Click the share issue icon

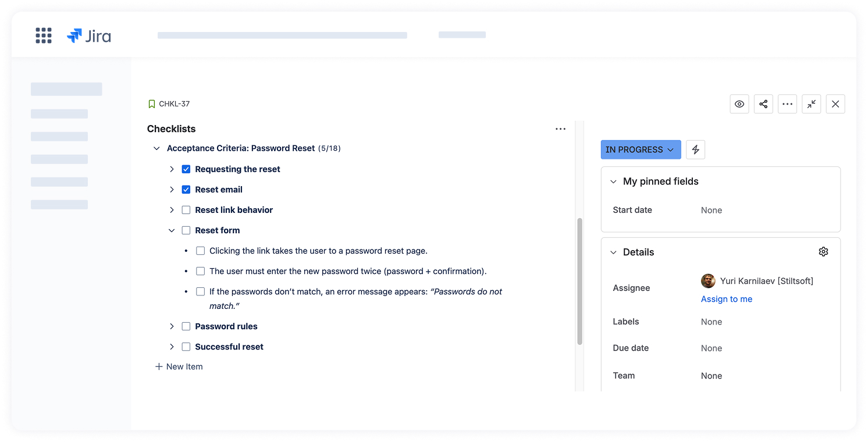pos(763,104)
